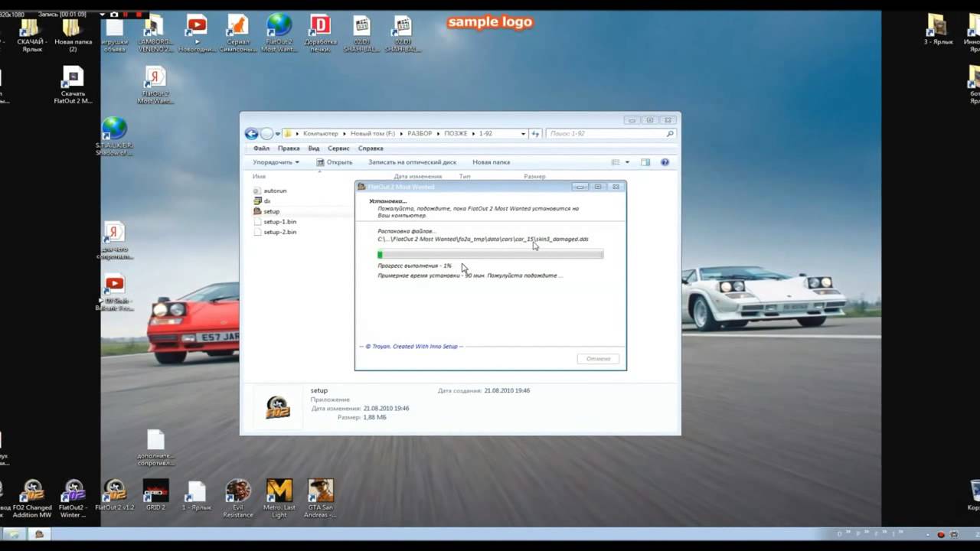Open the Metro: Last Light desktop shortcut
This screenshot has width=980, height=551.
(279, 498)
